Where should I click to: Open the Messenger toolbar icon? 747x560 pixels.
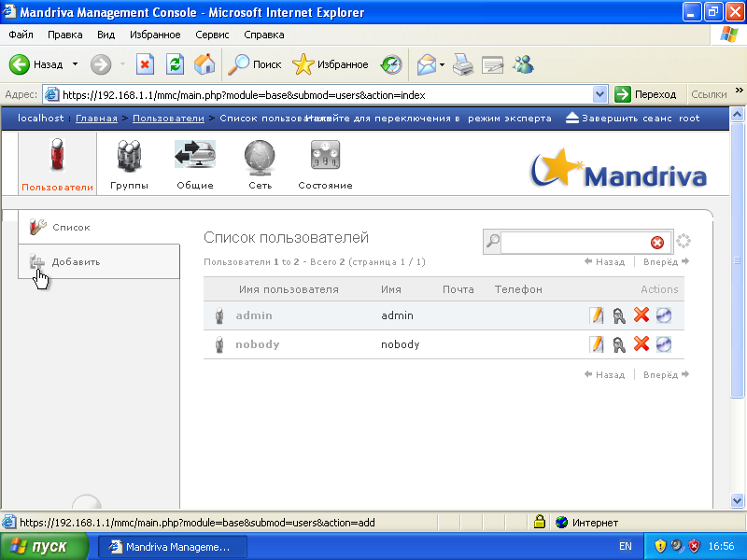523,64
